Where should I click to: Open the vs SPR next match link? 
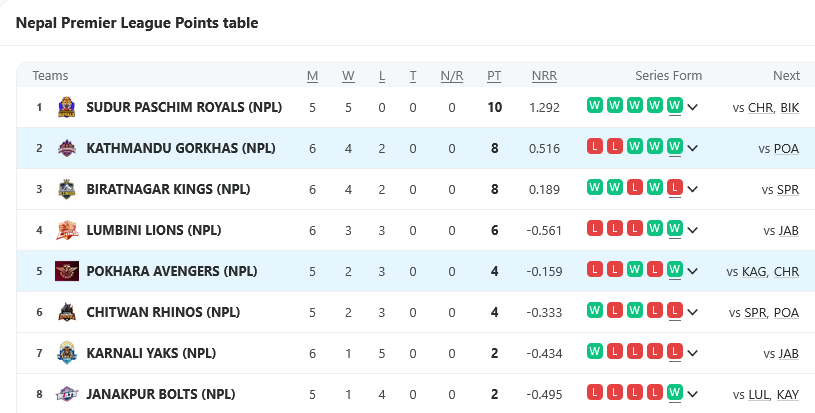(x=780, y=189)
